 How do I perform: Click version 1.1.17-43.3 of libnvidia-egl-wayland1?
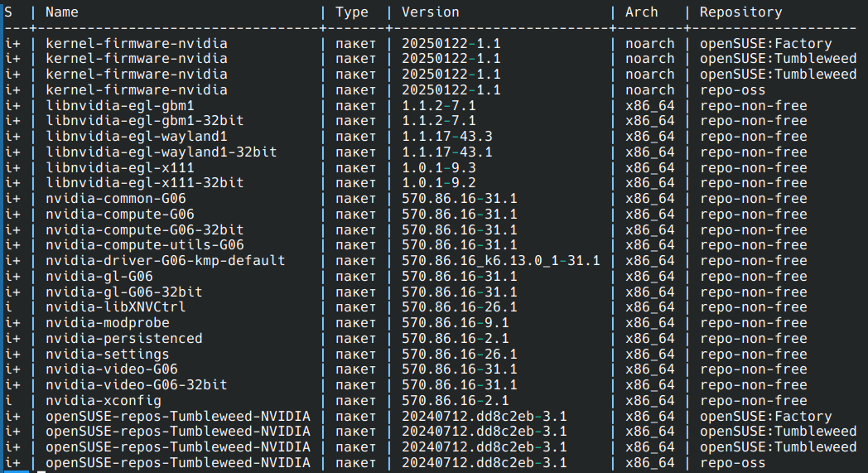(447, 136)
